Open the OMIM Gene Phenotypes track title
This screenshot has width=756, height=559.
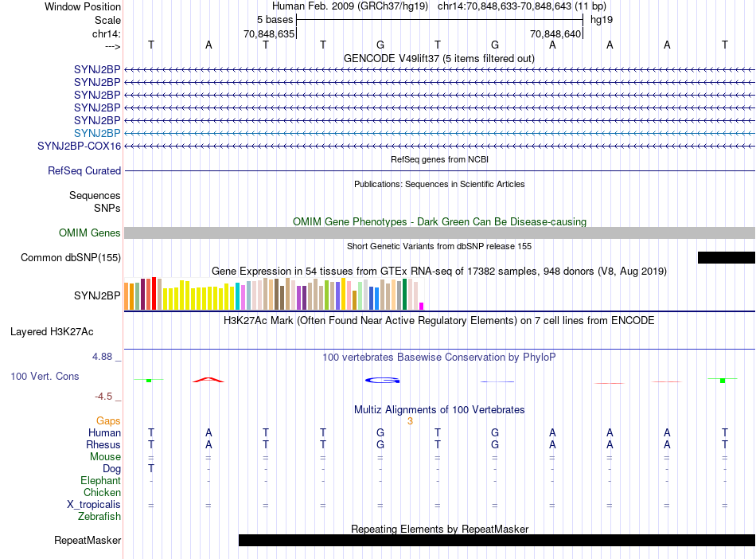(x=439, y=222)
